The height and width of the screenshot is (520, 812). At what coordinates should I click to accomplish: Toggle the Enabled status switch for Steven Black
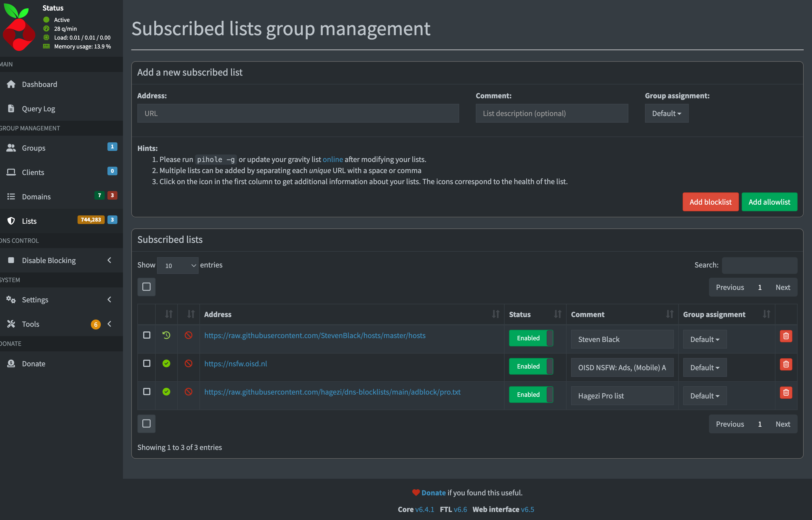(x=531, y=338)
